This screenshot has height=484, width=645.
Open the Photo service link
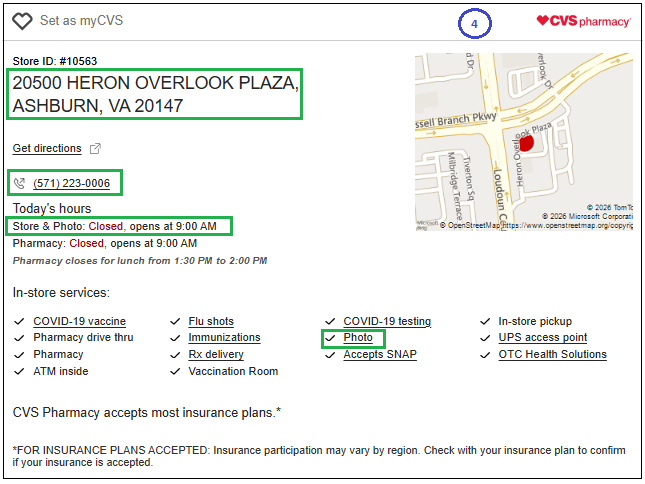(x=358, y=338)
